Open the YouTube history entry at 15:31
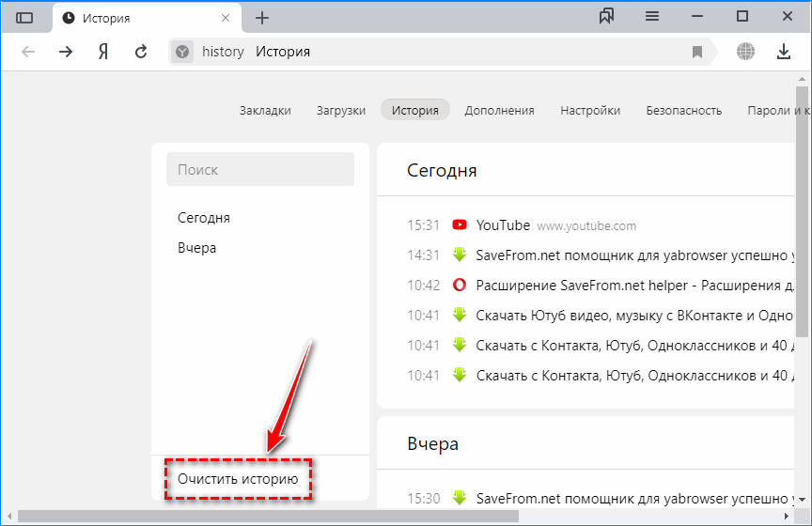This screenshot has width=812, height=526. (x=503, y=225)
